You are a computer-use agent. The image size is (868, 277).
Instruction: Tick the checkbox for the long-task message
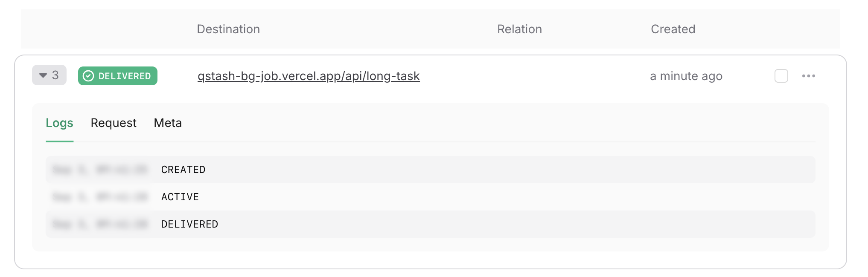coord(781,76)
